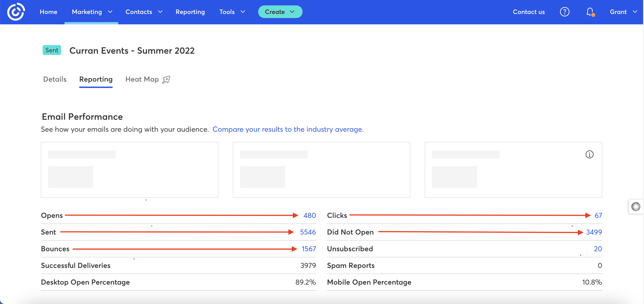Viewport: 644px width, 304px height.
Task: Open the Sent count 5546
Action: [308, 232]
